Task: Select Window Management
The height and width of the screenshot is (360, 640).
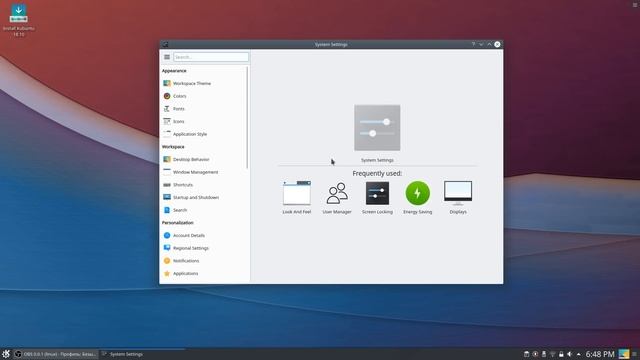Action: [204, 172]
